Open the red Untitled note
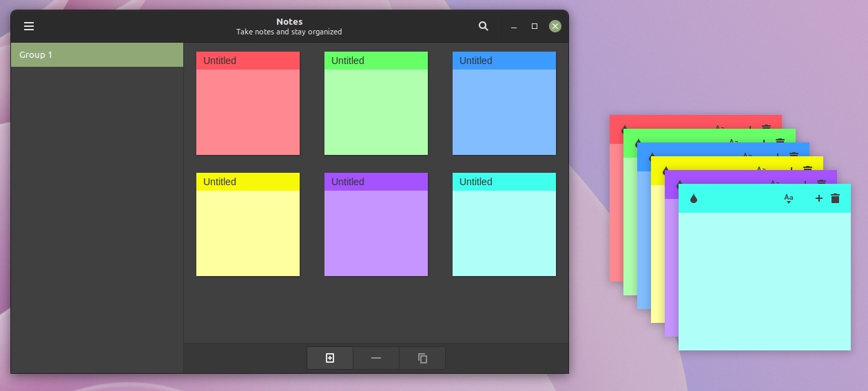The image size is (868, 391). click(248, 103)
